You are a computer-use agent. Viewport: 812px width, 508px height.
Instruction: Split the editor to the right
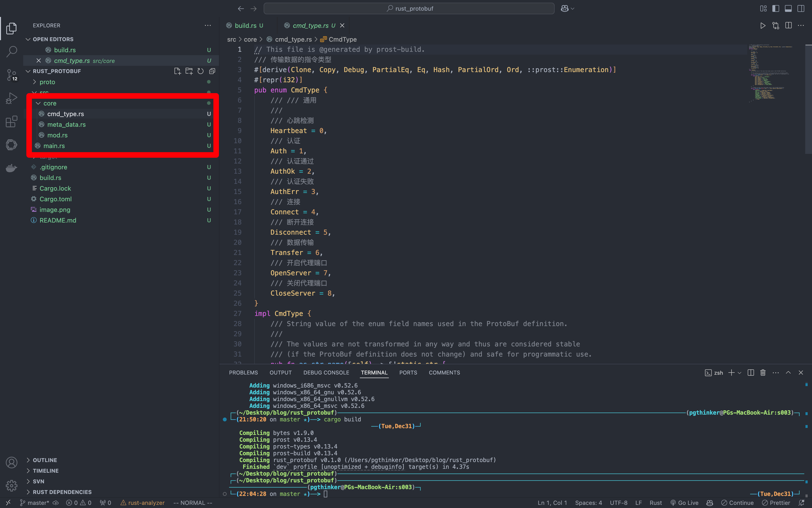789,26
